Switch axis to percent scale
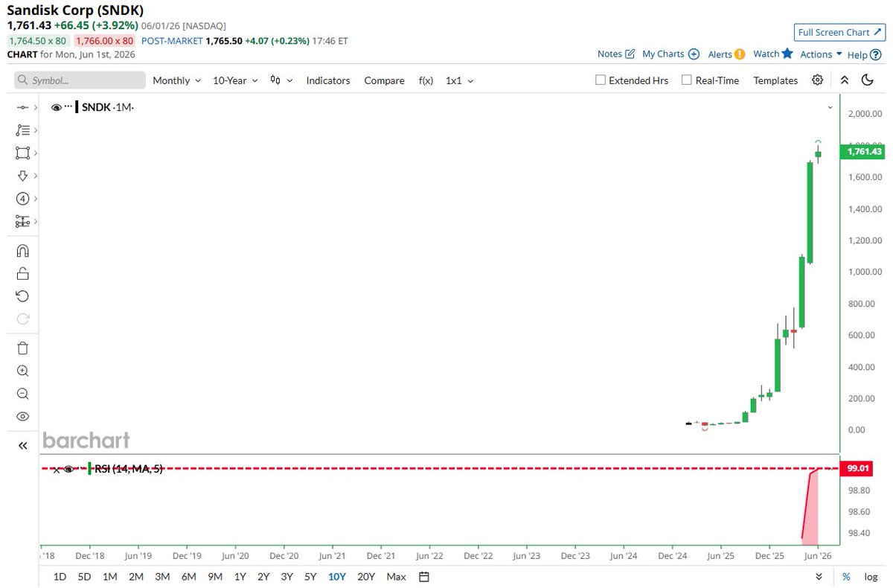This screenshot has width=893, height=588. [846, 577]
